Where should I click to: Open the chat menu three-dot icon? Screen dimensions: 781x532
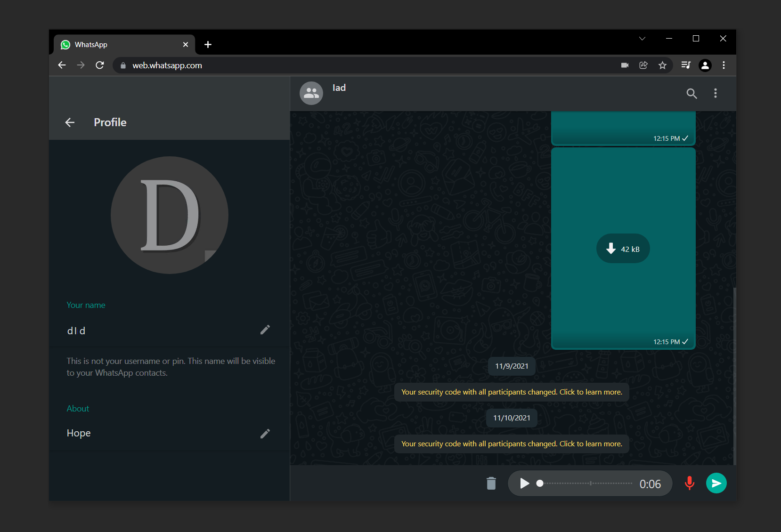[715, 93]
